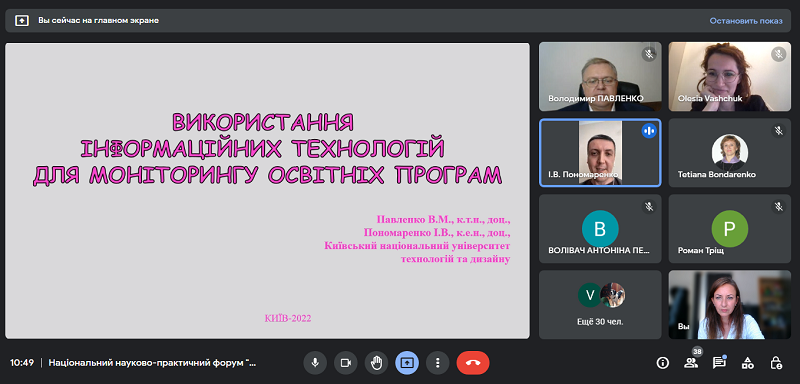
Task: Click meeting title Національний науково-практичний форум
Action: click(x=153, y=363)
